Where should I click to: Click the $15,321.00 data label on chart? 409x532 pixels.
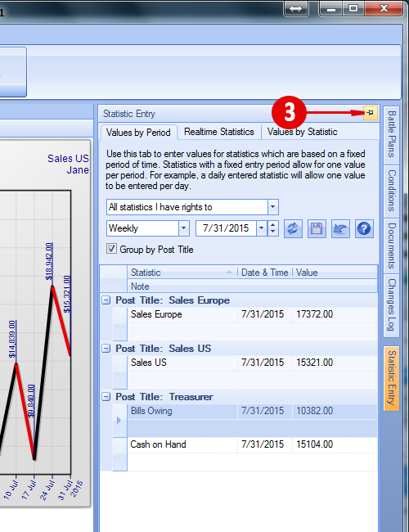click(x=67, y=294)
